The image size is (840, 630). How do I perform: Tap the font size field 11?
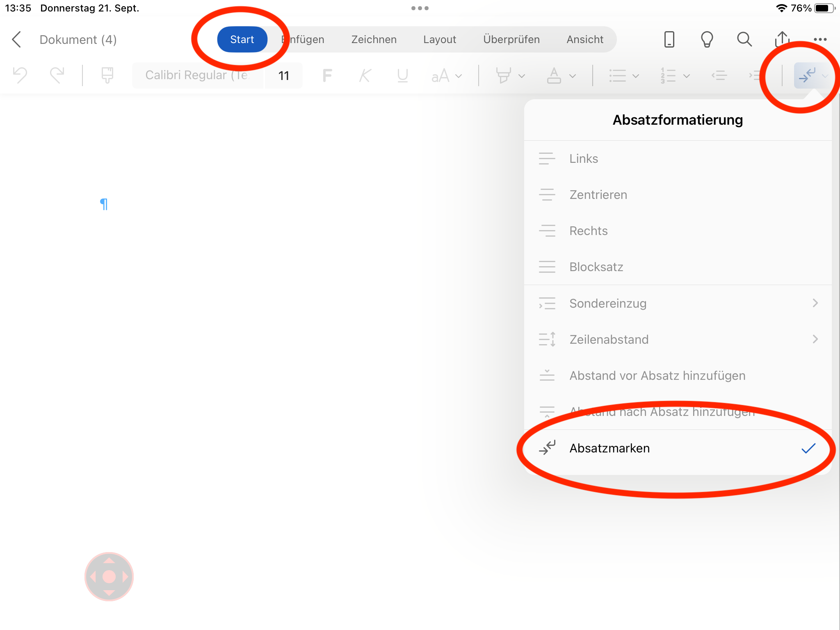pos(283,75)
